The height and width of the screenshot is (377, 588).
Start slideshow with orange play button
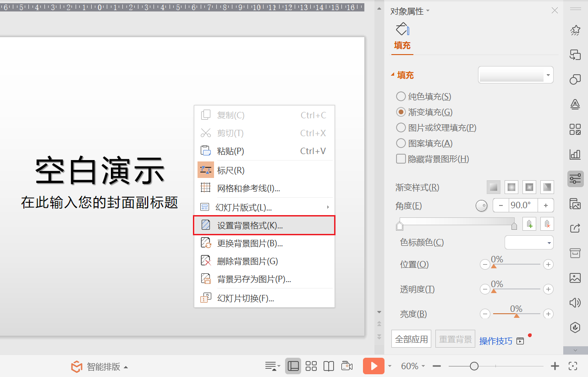tap(374, 366)
